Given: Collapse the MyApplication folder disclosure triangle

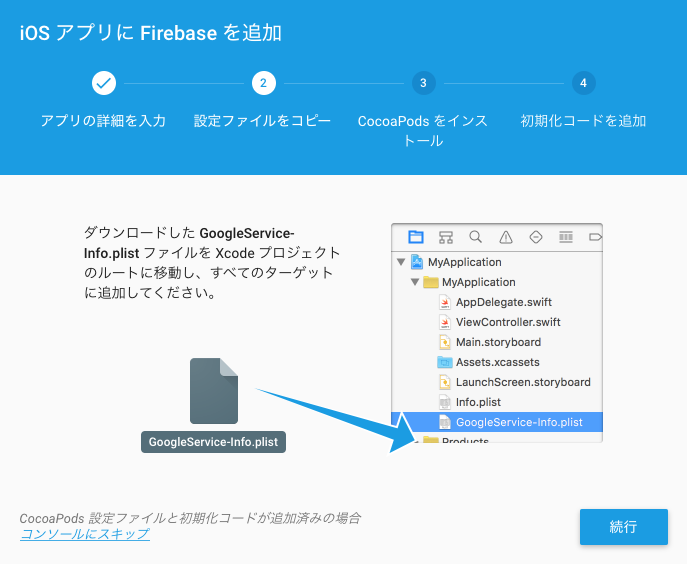Looking at the screenshot, I should (415, 282).
